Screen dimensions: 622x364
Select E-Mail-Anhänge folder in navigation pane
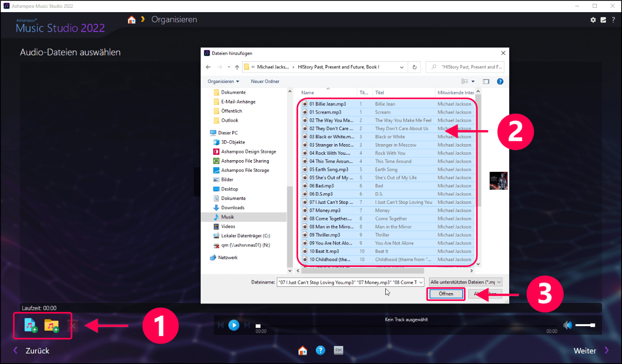click(238, 102)
